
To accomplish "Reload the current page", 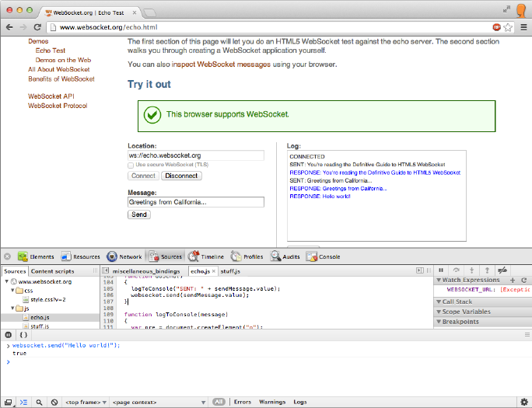I will [37, 27].
